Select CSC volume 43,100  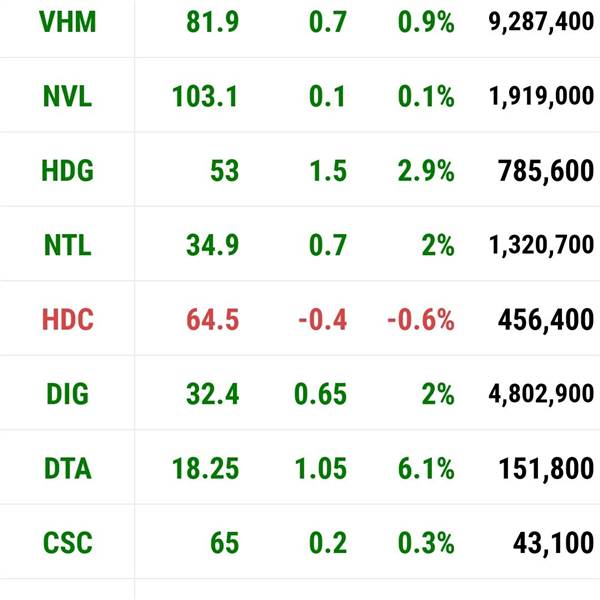coord(553,543)
